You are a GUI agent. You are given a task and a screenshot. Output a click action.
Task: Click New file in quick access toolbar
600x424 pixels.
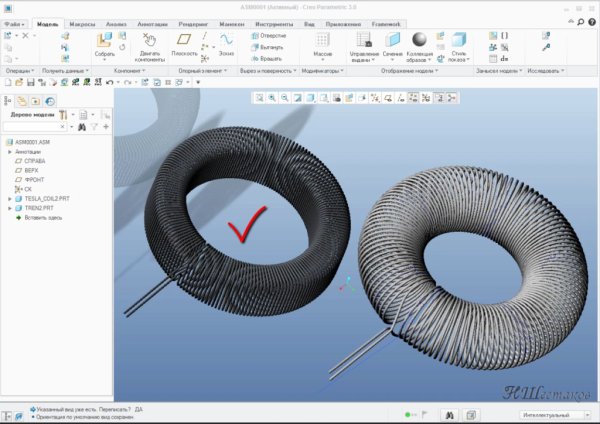point(8,82)
